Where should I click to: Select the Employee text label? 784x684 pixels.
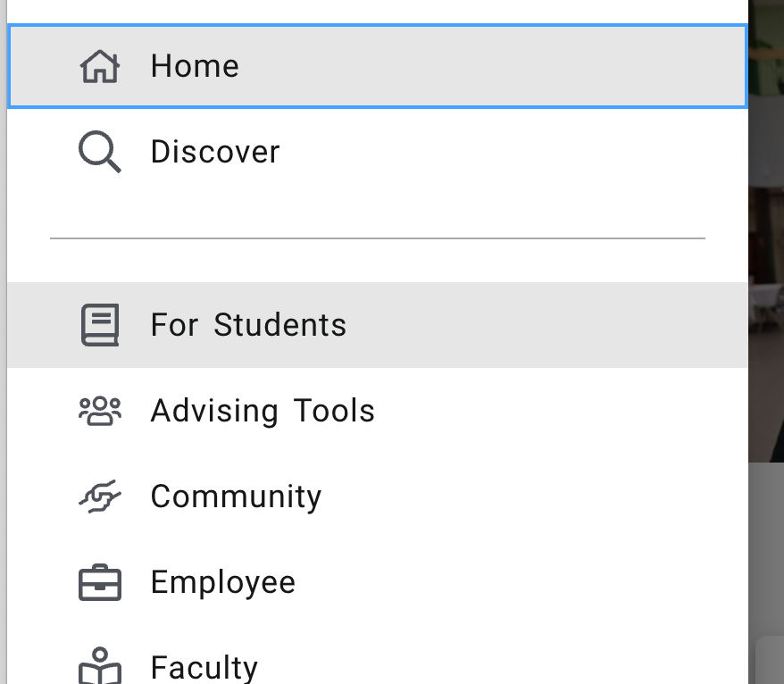(223, 582)
